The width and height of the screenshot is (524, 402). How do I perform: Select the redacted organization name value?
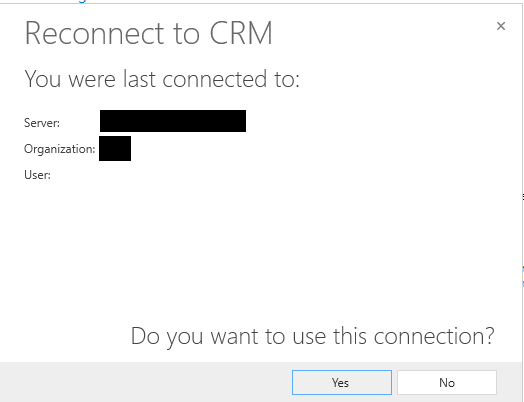coord(115,148)
